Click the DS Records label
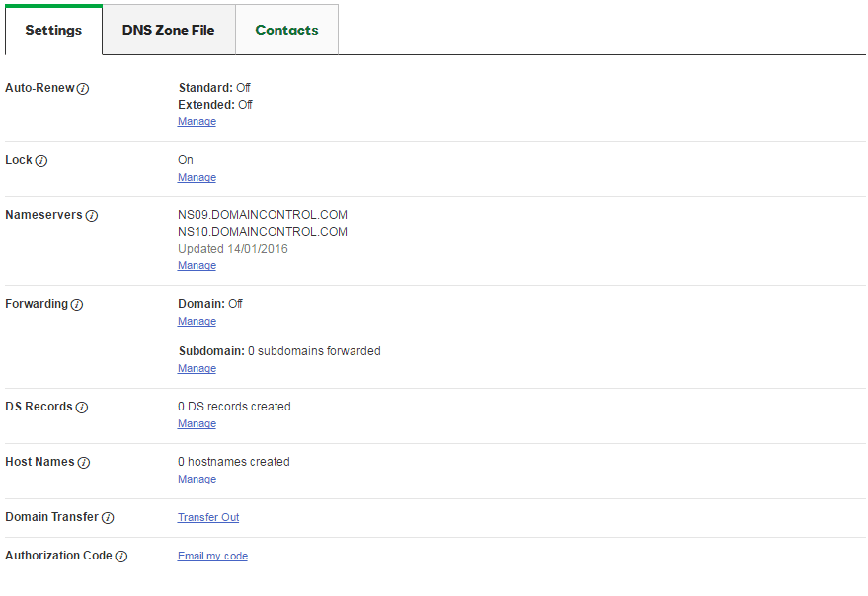The image size is (868, 596). click(x=39, y=407)
